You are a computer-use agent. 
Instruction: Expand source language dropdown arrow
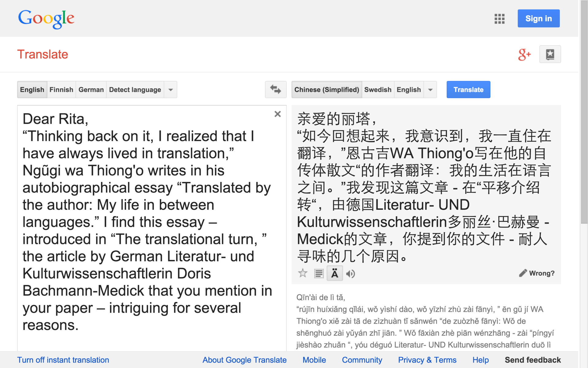171,90
